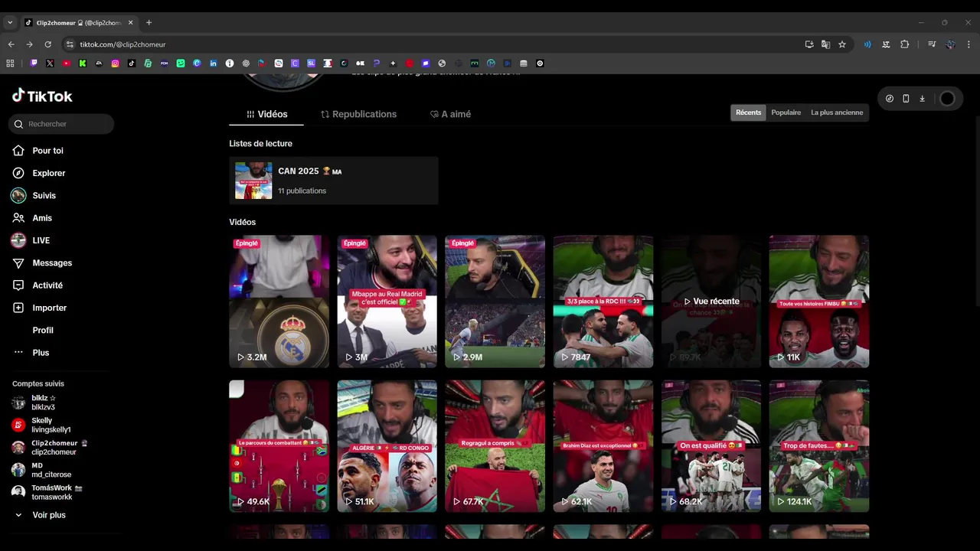The width and height of the screenshot is (980, 551).
Task: Open a new browser tab
Action: (149, 23)
